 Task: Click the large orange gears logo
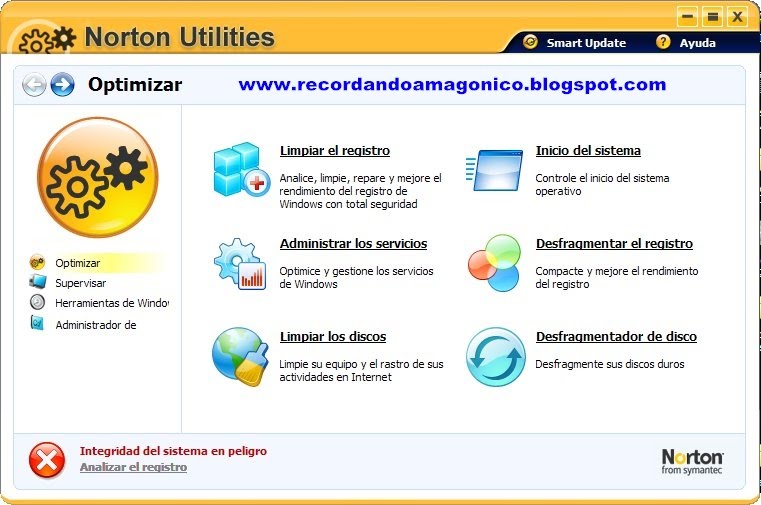(x=98, y=177)
